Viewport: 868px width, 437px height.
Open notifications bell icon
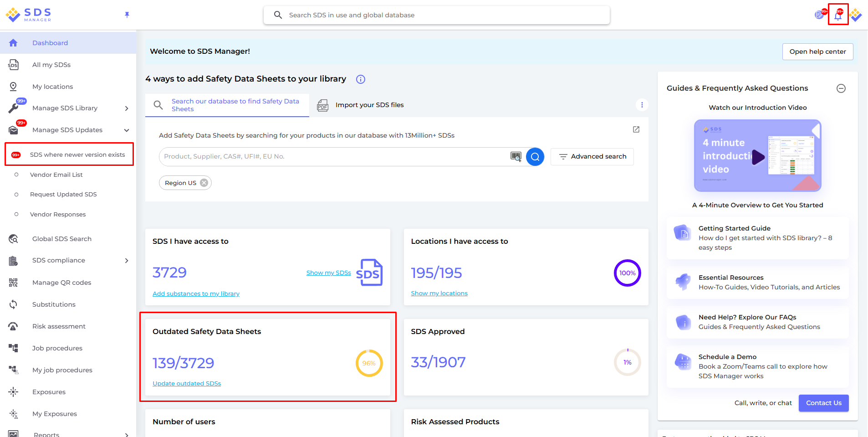838,15
